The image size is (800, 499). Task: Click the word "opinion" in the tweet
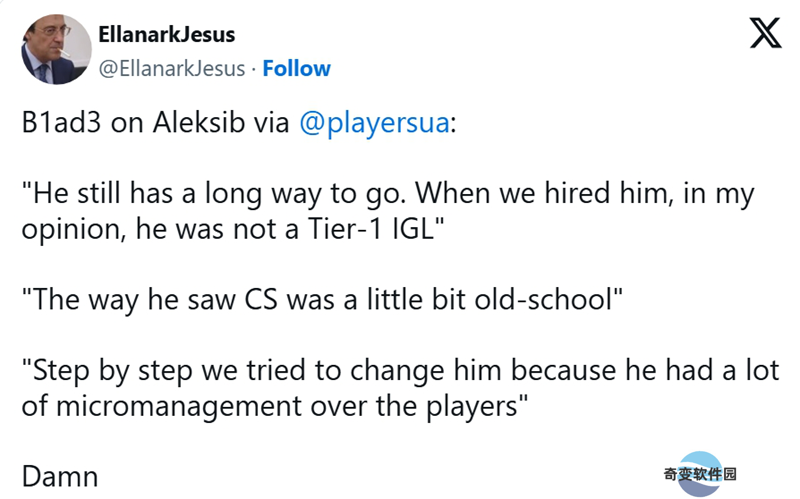(x=62, y=226)
